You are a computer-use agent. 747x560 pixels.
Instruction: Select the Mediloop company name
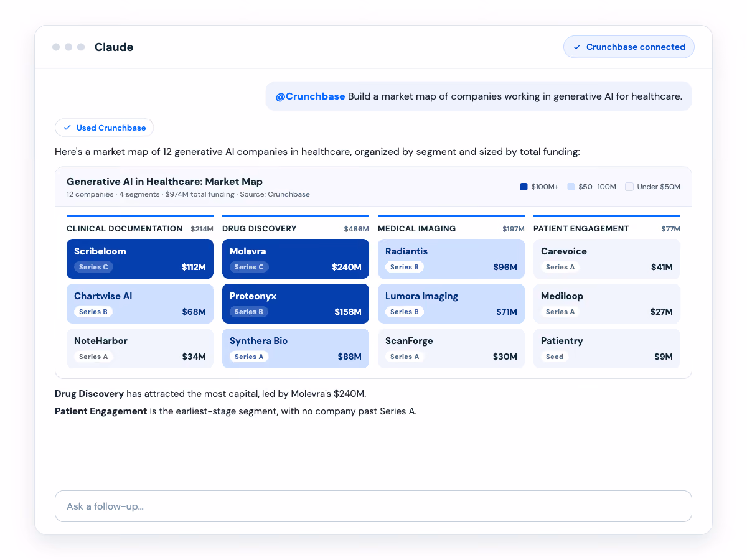click(x=562, y=296)
